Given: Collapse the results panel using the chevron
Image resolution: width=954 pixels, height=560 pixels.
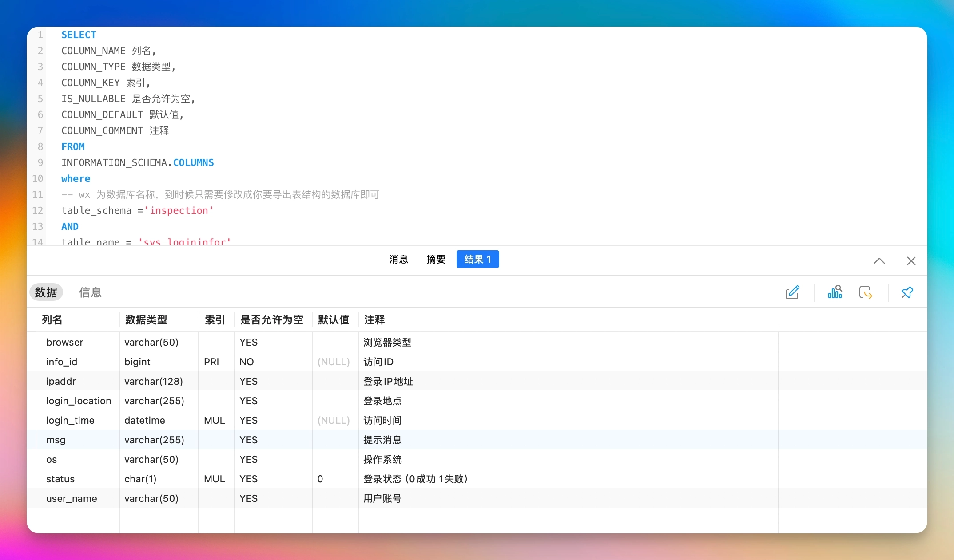Looking at the screenshot, I should (879, 261).
